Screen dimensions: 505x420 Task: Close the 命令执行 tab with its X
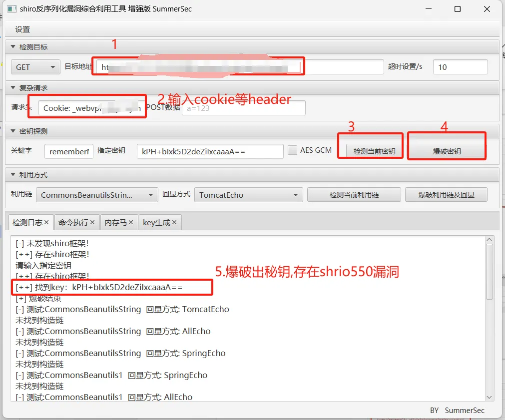pos(92,222)
